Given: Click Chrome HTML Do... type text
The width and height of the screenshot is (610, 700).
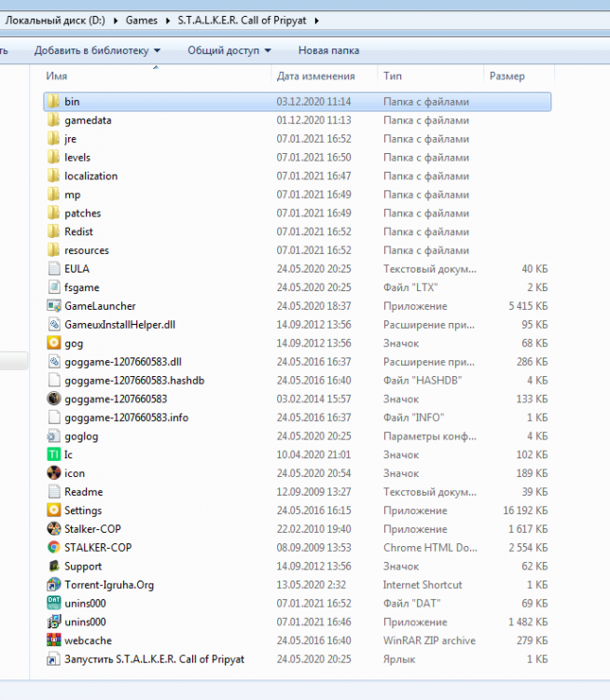Looking at the screenshot, I should pyautogui.click(x=430, y=548).
